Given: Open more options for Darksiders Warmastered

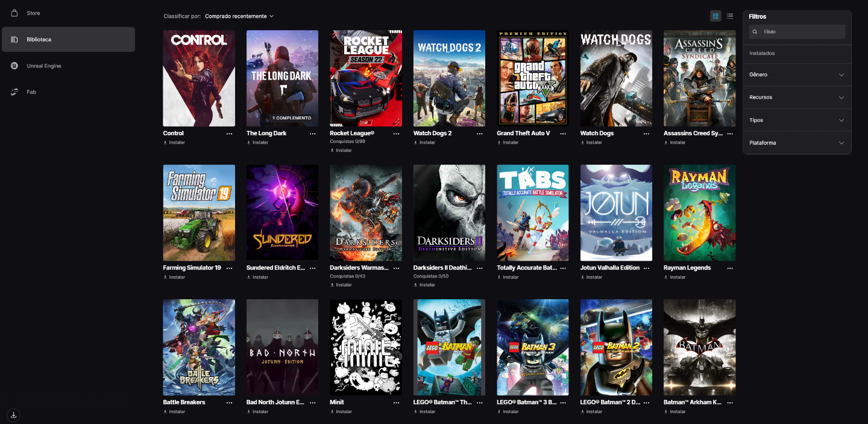Looking at the screenshot, I should pyautogui.click(x=396, y=268).
